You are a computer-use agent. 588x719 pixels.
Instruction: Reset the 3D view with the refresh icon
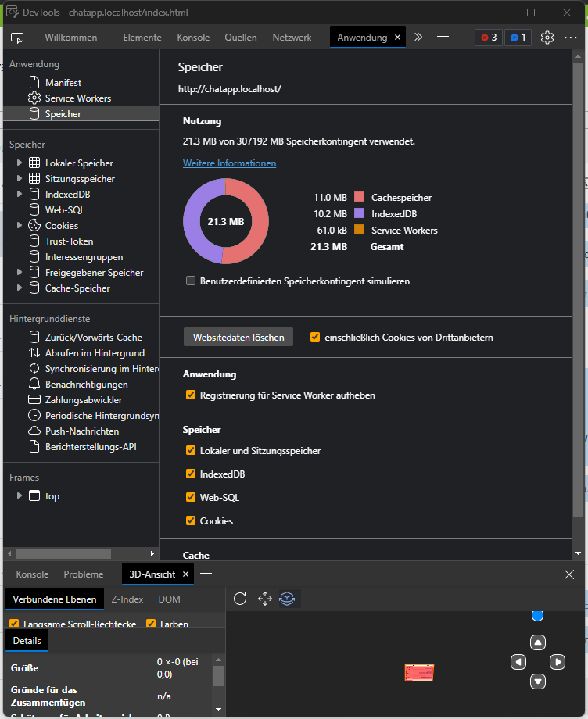coord(240,599)
